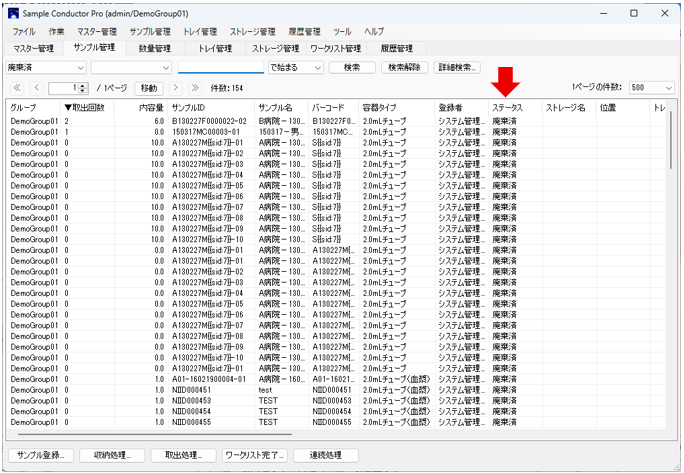Open the ファイル menu
This screenshot has height=473, width=684.
tap(23, 32)
